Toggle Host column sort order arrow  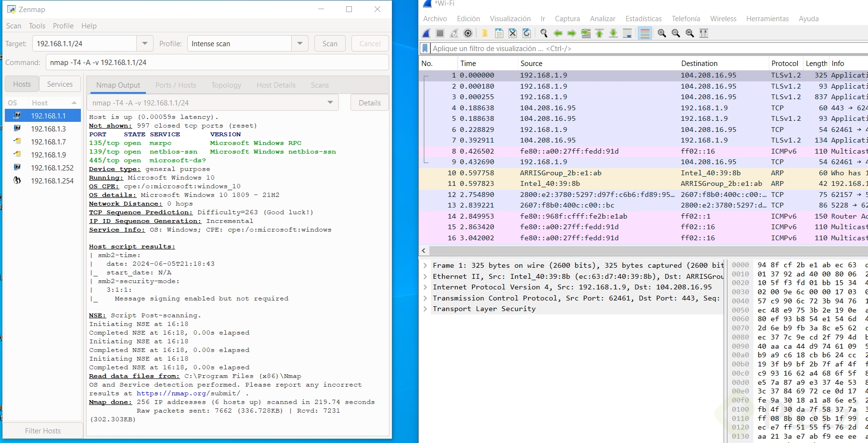74,103
